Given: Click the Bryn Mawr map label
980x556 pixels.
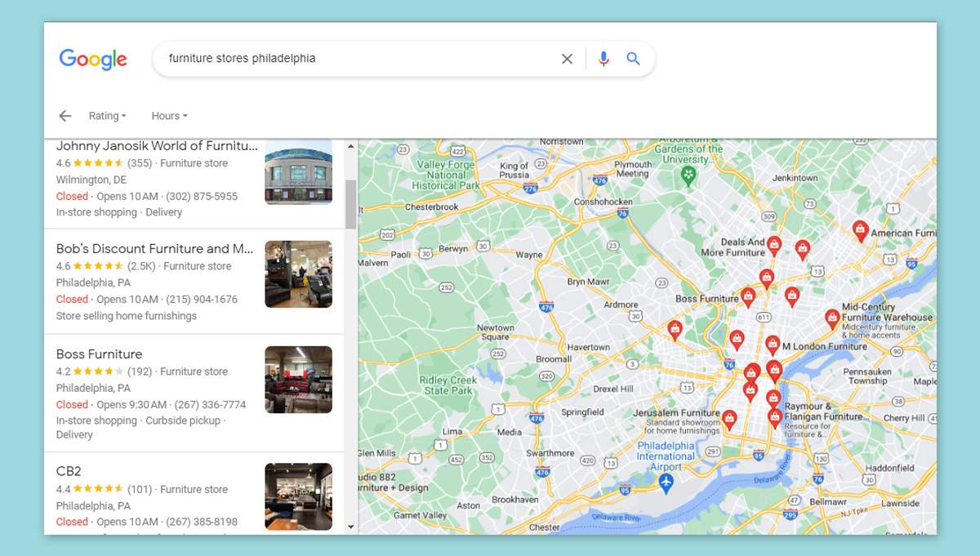Looking at the screenshot, I should (x=589, y=282).
